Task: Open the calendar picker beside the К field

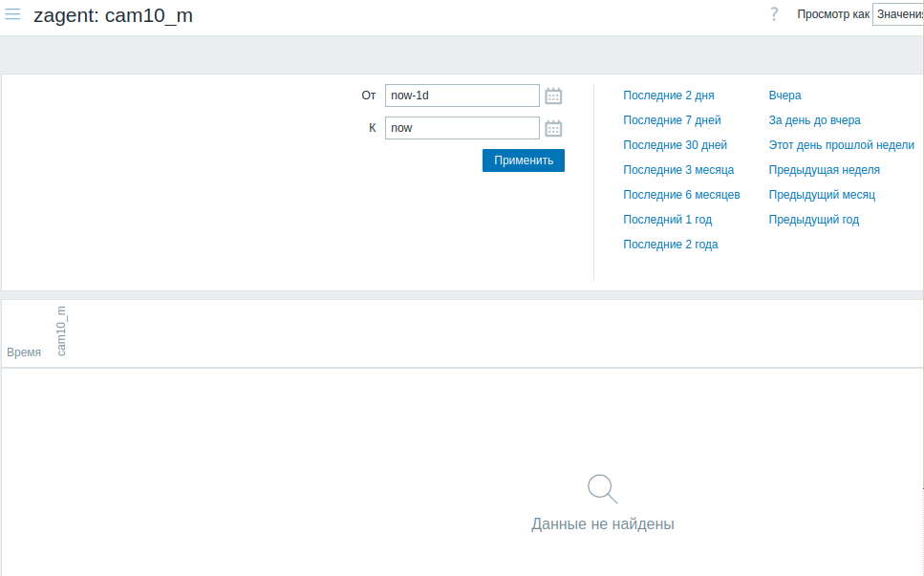Action: (x=552, y=127)
